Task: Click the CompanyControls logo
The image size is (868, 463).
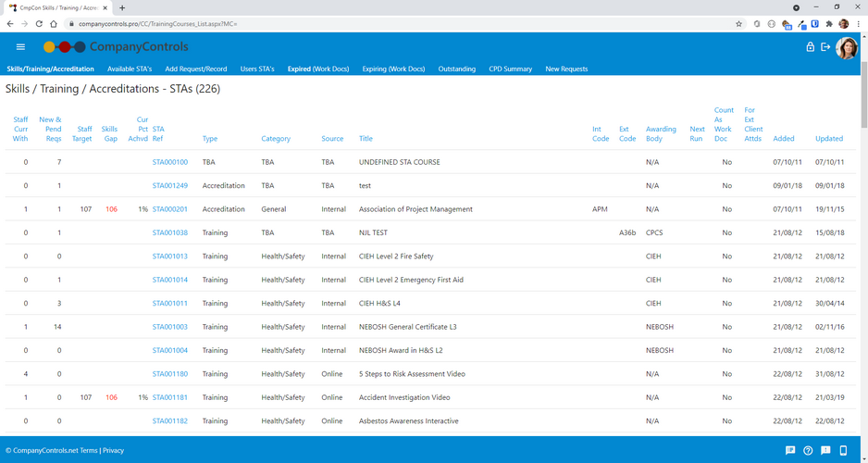Action: tap(117, 47)
